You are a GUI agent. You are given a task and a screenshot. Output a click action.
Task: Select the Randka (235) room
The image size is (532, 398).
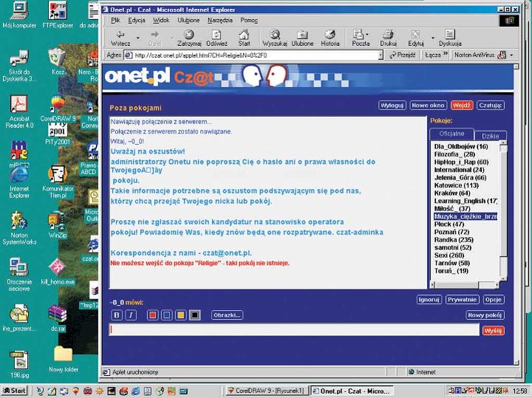[454, 240]
